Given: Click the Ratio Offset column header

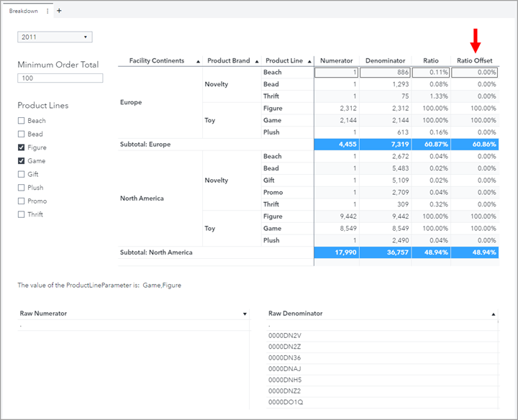Looking at the screenshot, I should point(474,61).
